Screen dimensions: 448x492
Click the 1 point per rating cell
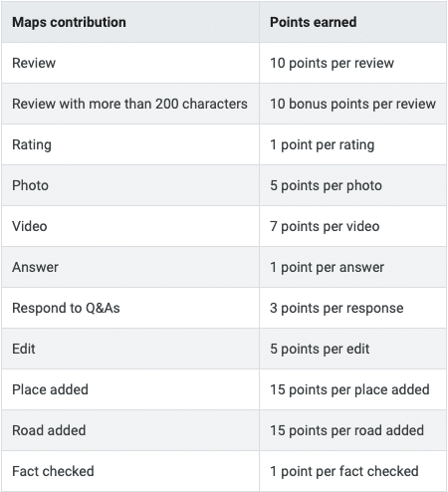(x=323, y=145)
